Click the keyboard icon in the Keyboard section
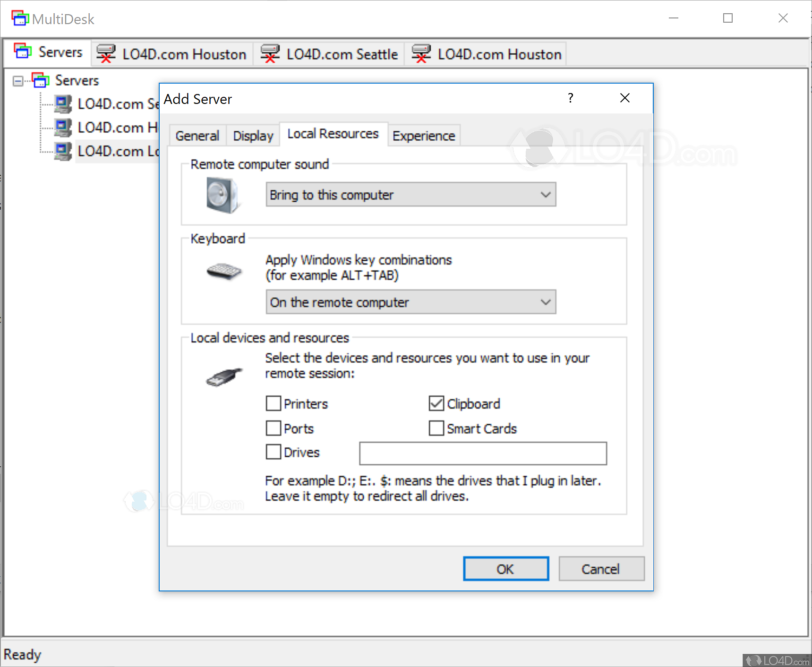 (x=224, y=271)
